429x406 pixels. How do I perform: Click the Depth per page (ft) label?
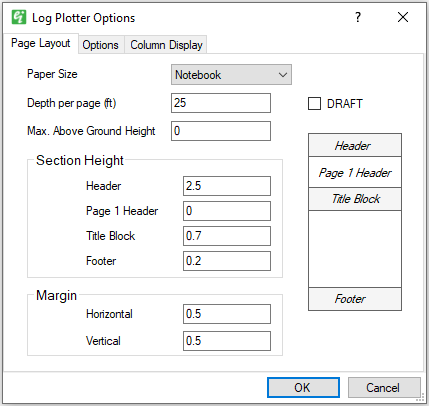click(72, 103)
